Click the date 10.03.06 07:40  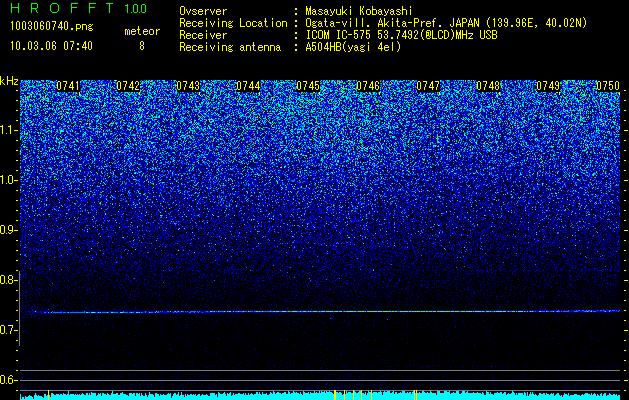[51, 46]
